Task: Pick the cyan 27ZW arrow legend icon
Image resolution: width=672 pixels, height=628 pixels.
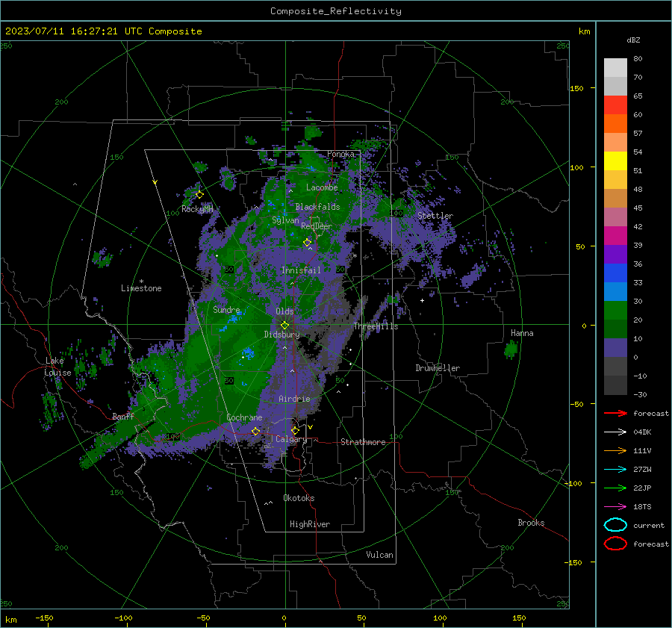Action: 615,470
